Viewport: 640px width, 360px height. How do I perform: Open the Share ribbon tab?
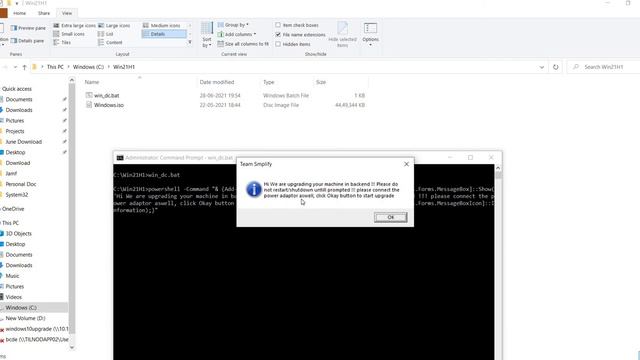[44, 13]
